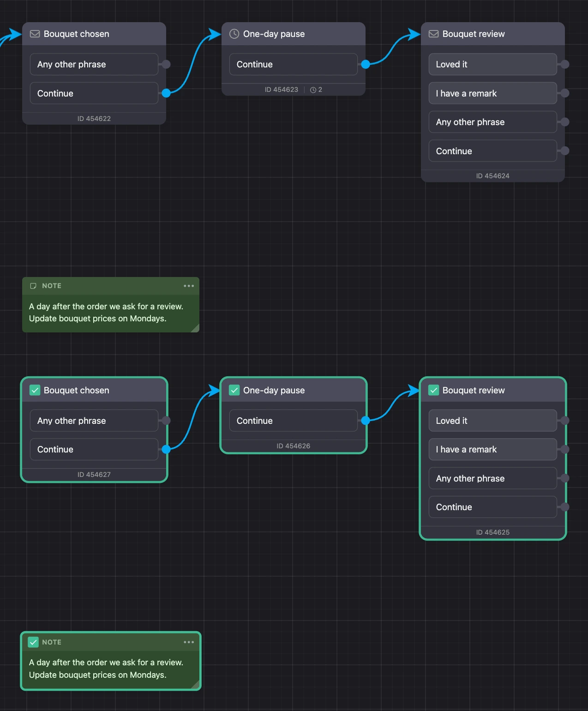Image resolution: width=588 pixels, height=711 pixels.
Task: Uncheck selected One-day pause node checkbox
Action: pyautogui.click(x=234, y=390)
